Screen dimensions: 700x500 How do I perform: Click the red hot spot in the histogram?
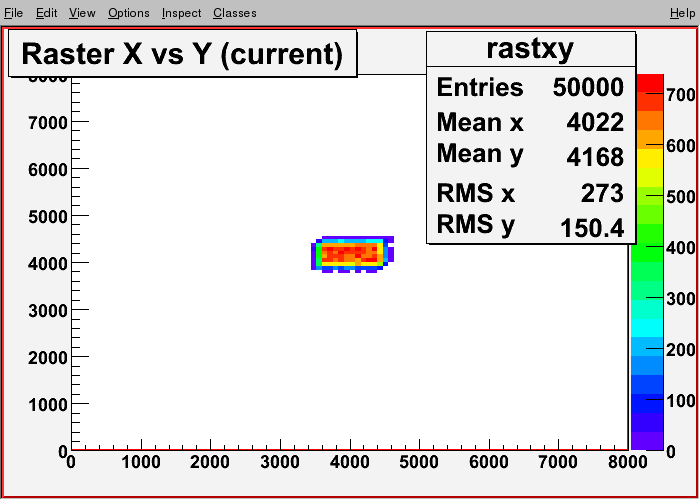(x=350, y=253)
